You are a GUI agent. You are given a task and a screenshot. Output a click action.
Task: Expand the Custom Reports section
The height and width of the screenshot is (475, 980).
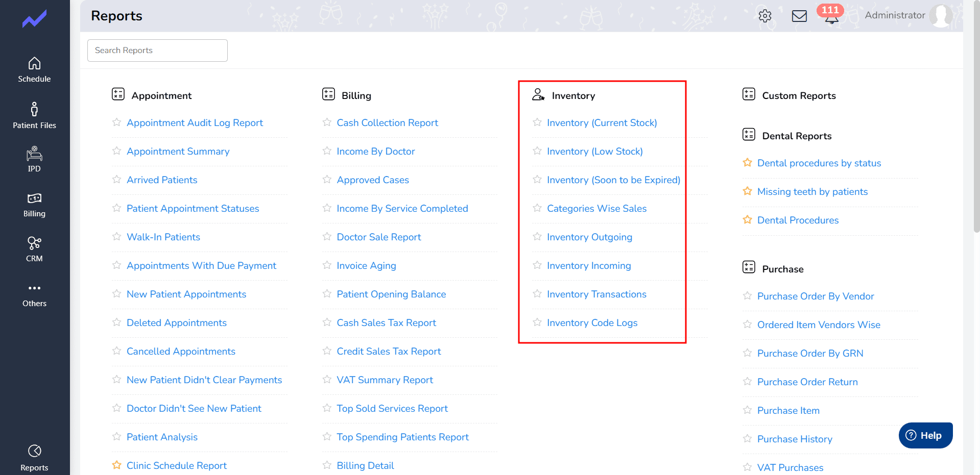point(799,95)
